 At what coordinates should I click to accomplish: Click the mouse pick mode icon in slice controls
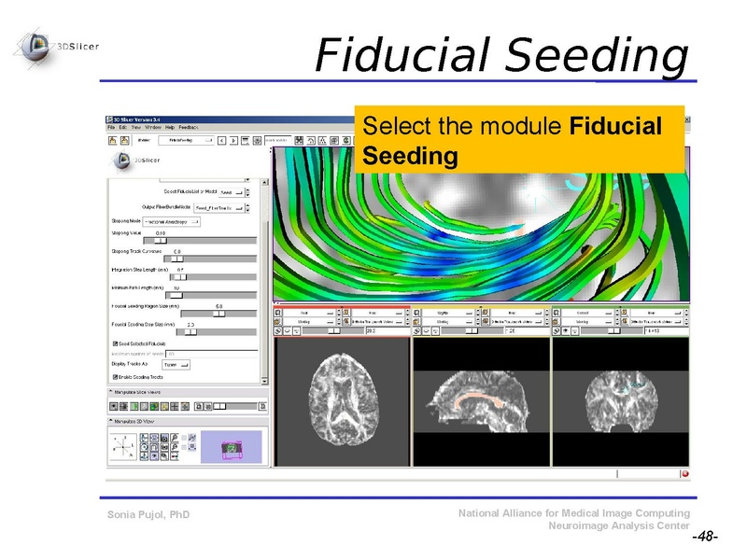pos(276,329)
